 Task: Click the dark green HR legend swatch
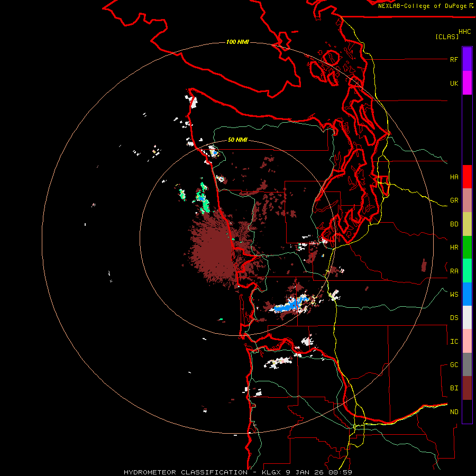click(x=467, y=247)
